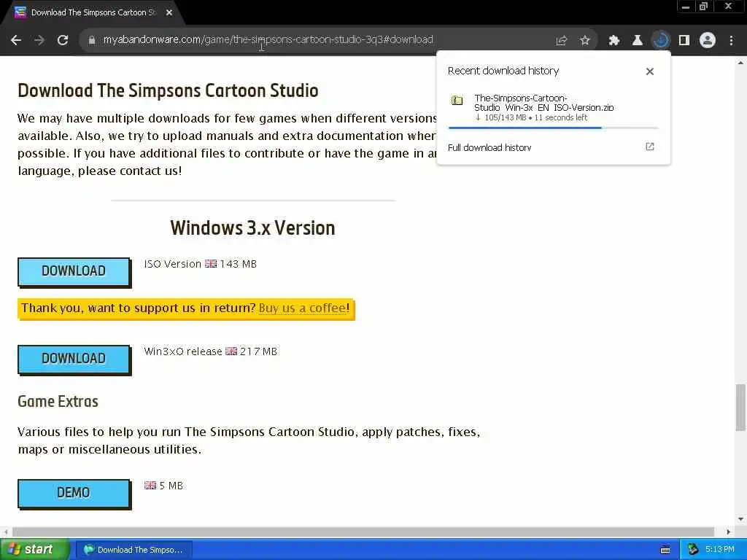Toggle the downloads bubble toolbar icon
The image size is (747, 560).
click(x=661, y=41)
